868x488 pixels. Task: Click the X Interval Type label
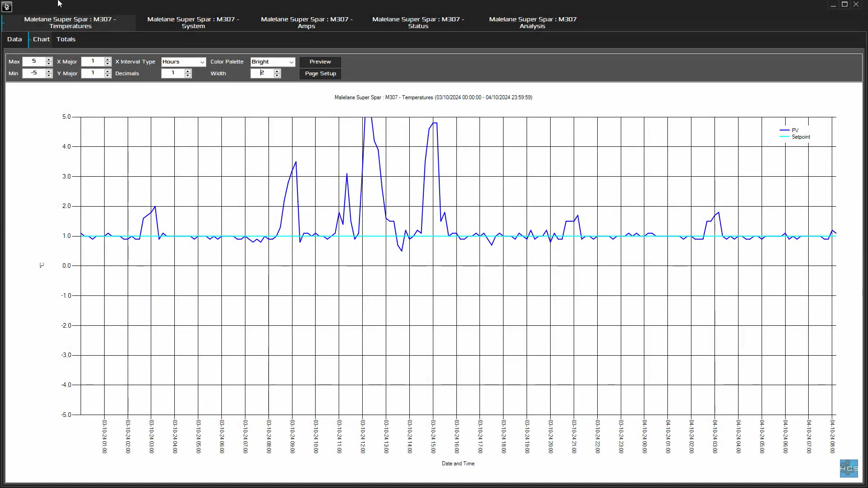[135, 62]
